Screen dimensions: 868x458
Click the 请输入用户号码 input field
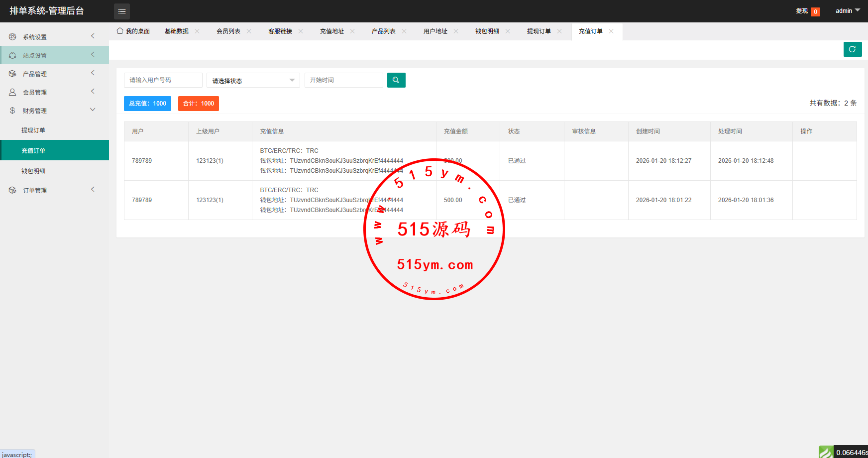(x=163, y=80)
